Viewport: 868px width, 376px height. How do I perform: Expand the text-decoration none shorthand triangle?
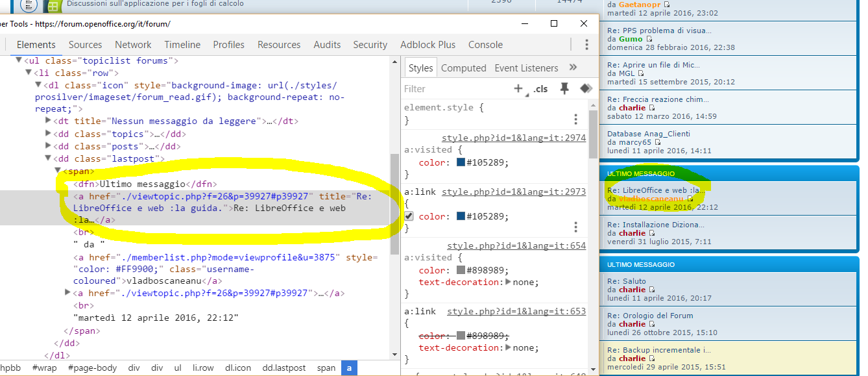point(508,282)
